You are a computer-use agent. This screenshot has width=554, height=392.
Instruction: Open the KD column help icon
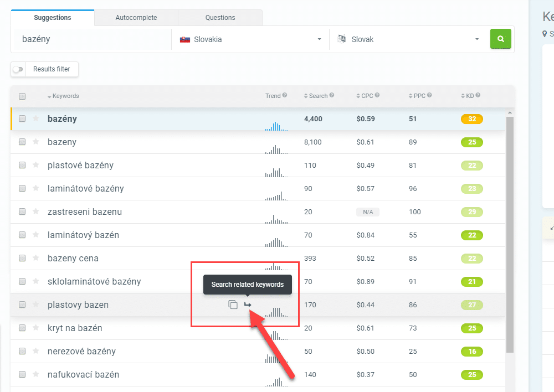tap(478, 95)
